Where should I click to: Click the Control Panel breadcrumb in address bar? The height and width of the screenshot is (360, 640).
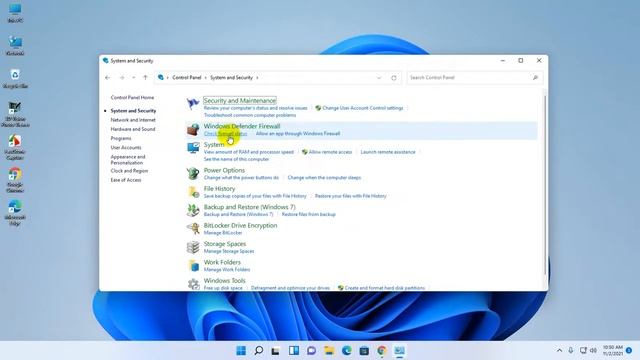coord(187,78)
